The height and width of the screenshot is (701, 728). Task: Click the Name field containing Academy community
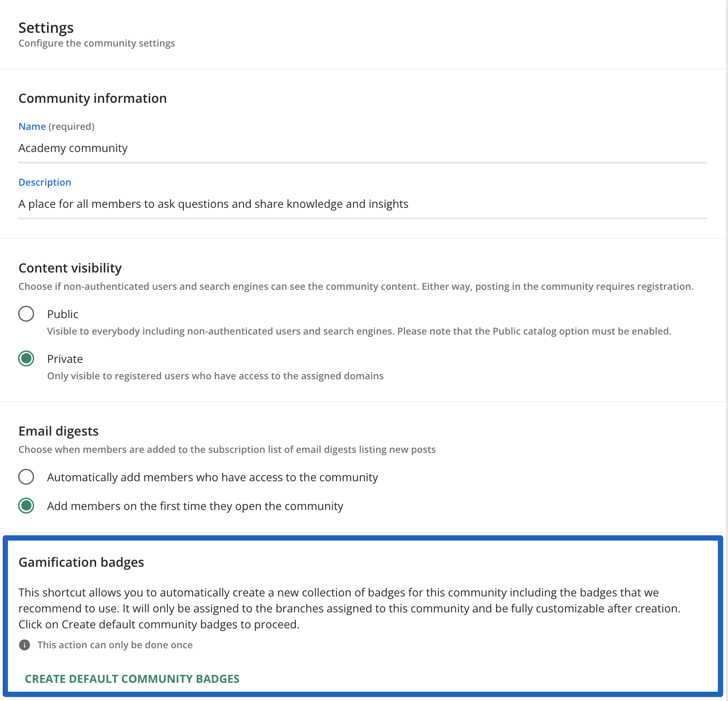362,148
